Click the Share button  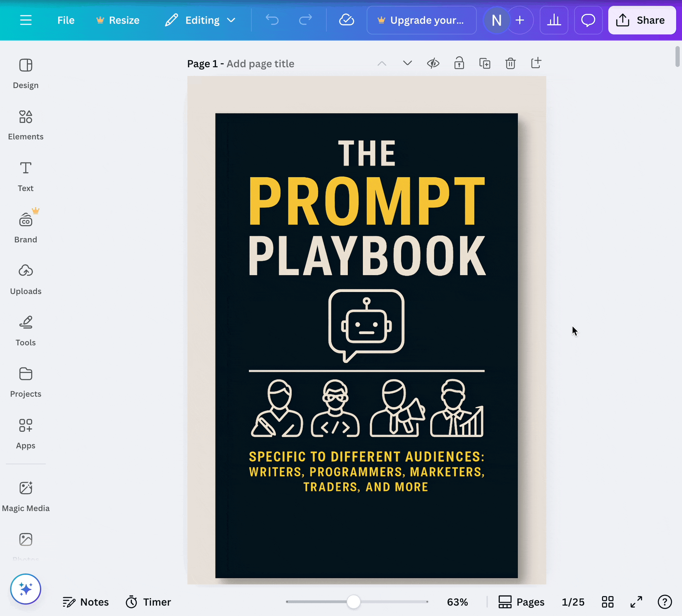641,20
